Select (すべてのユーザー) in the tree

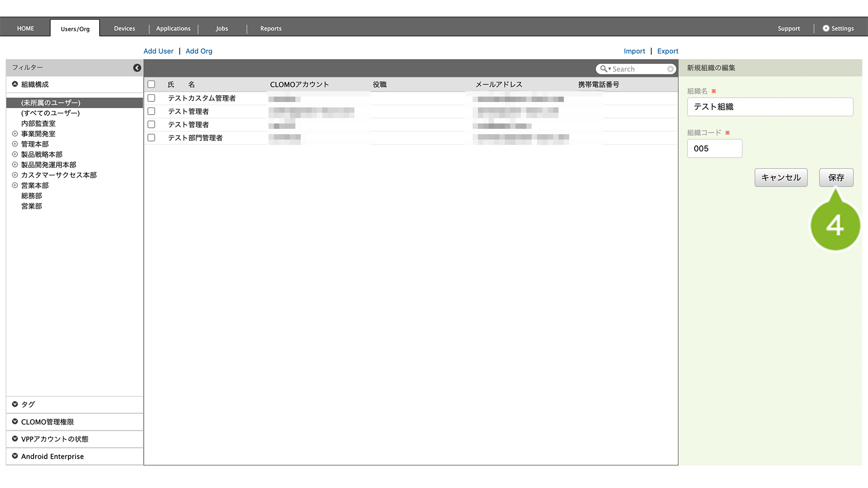(x=50, y=113)
